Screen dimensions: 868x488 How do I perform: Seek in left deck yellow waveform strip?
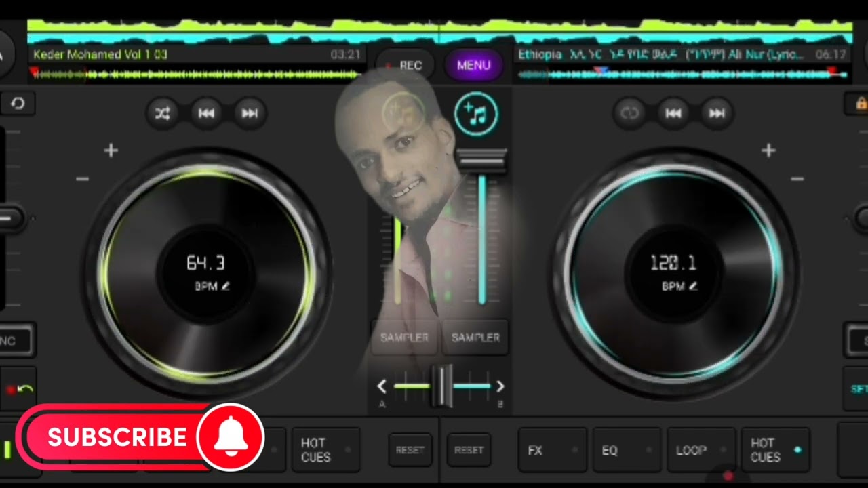197,74
